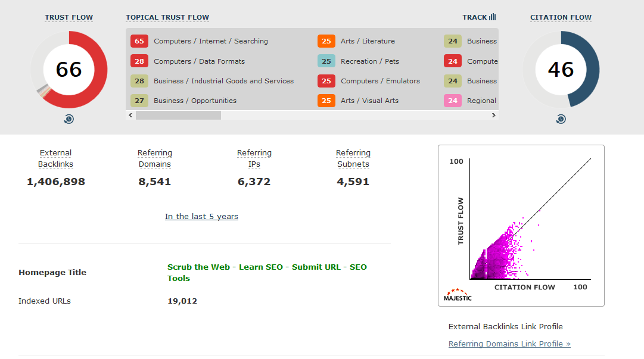Click the TRUST FLOW heading
The width and height of the screenshot is (644, 359).
pyautogui.click(x=69, y=17)
